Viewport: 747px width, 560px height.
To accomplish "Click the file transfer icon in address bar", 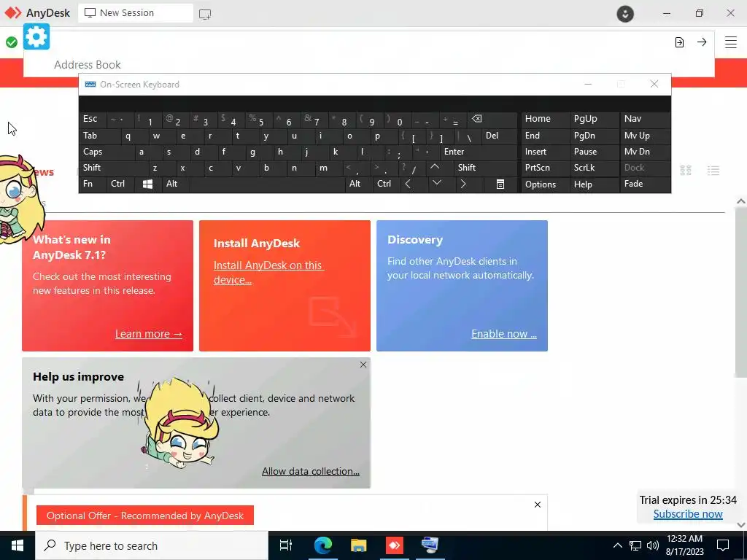I will coord(679,42).
